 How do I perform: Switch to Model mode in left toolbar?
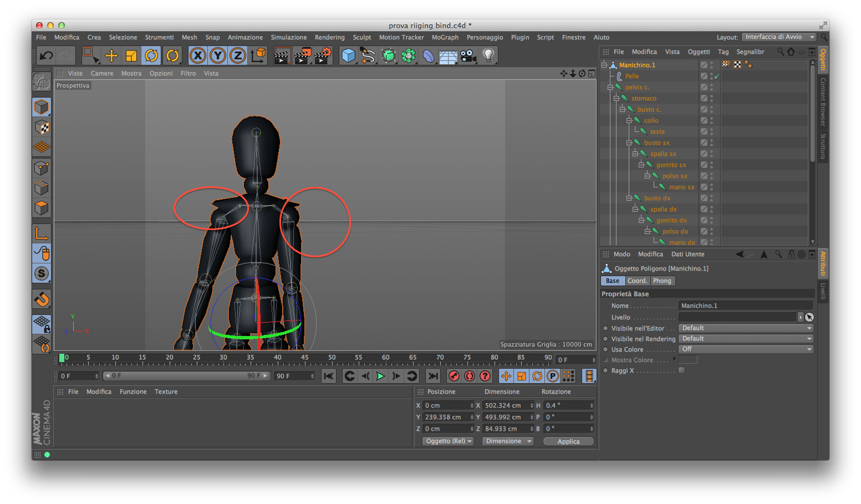coord(42,107)
